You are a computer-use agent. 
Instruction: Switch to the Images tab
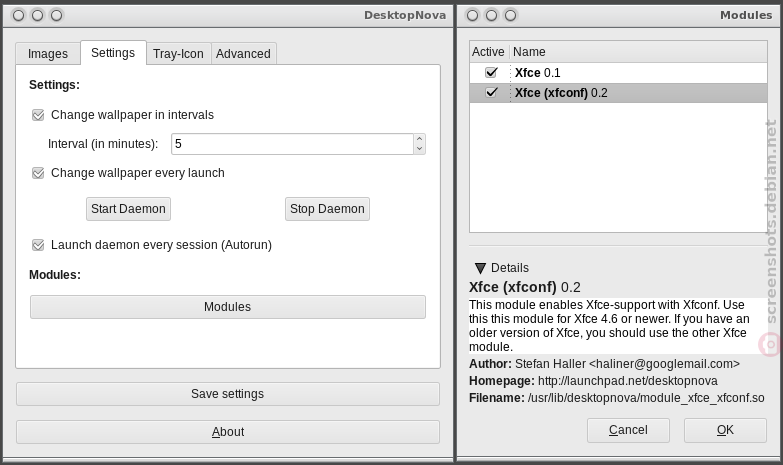[x=48, y=54]
